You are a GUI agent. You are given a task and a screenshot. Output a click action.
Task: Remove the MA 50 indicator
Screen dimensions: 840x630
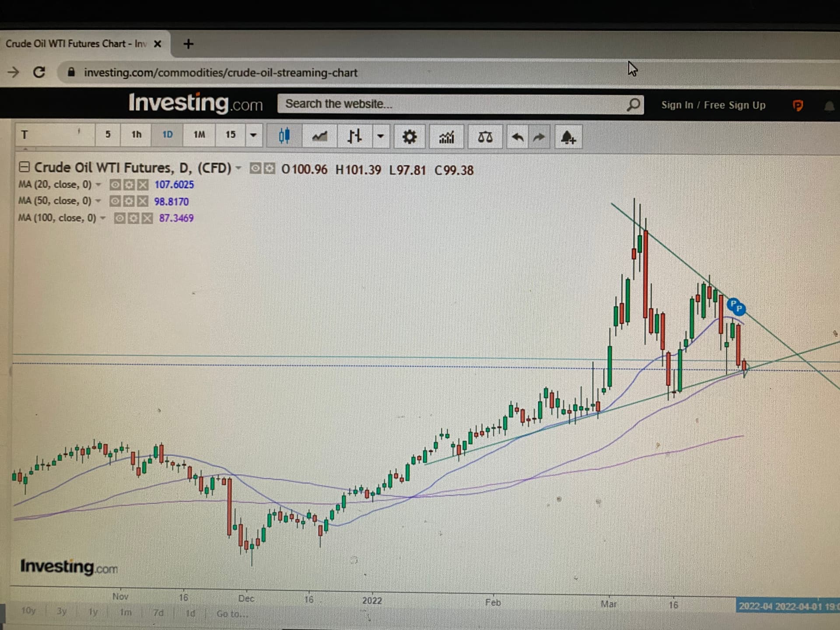pos(143,201)
